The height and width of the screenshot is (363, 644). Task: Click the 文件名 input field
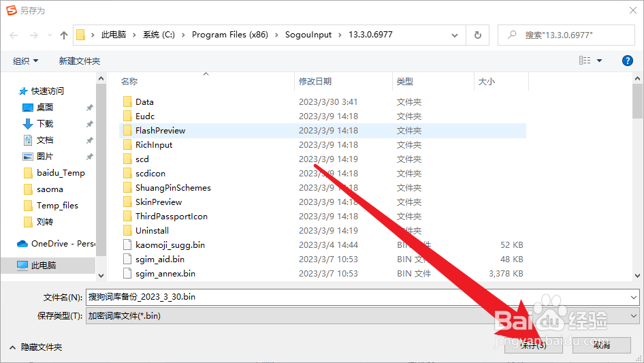pyautogui.click(x=357, y=297)
